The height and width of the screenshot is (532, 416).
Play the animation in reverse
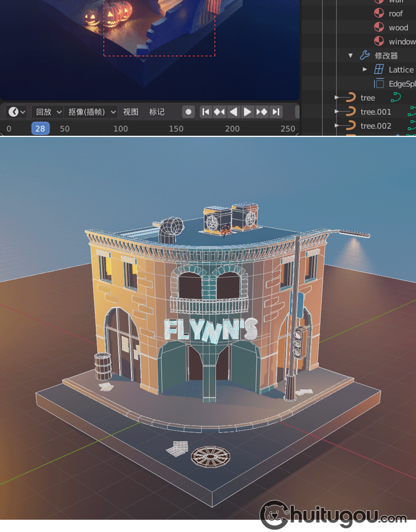pos(234,112)
